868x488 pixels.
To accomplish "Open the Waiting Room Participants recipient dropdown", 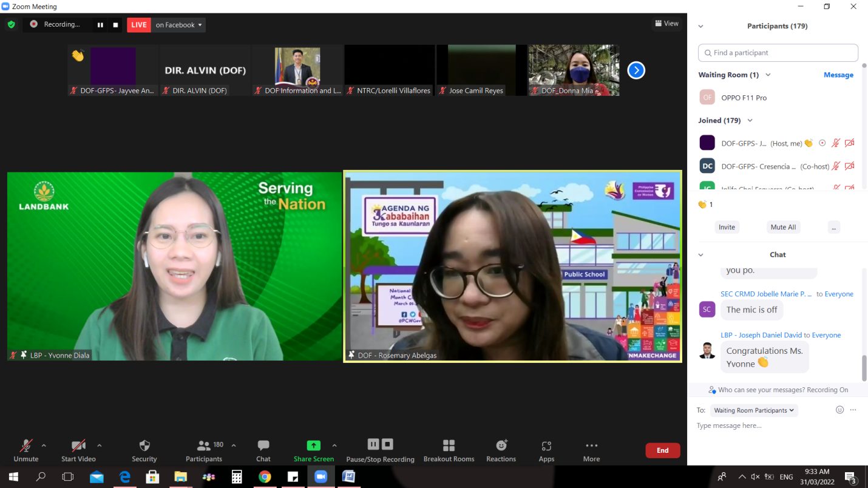I will coord(754,410).
